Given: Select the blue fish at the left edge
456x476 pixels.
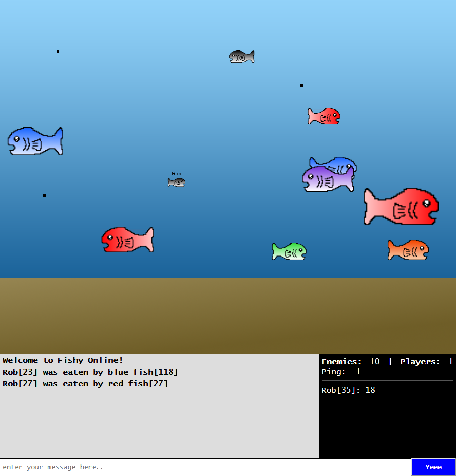Looking at the screenshot, I should (35, 141).
